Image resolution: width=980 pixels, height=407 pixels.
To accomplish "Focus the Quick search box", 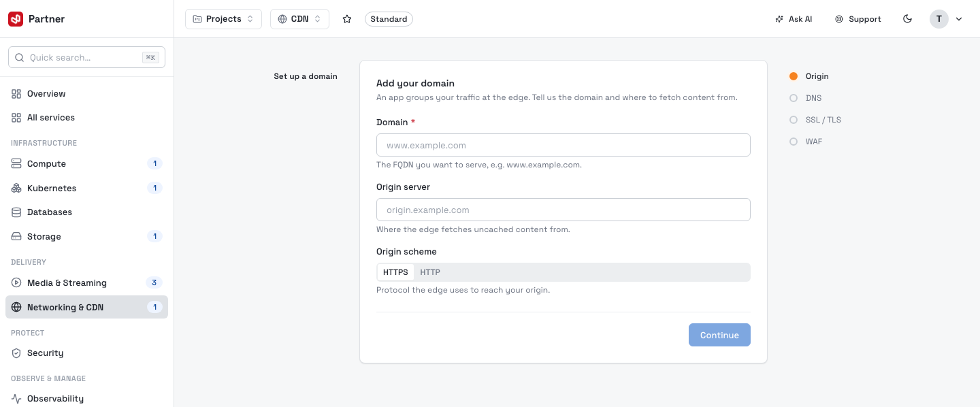I will click(x=86, y=58).
